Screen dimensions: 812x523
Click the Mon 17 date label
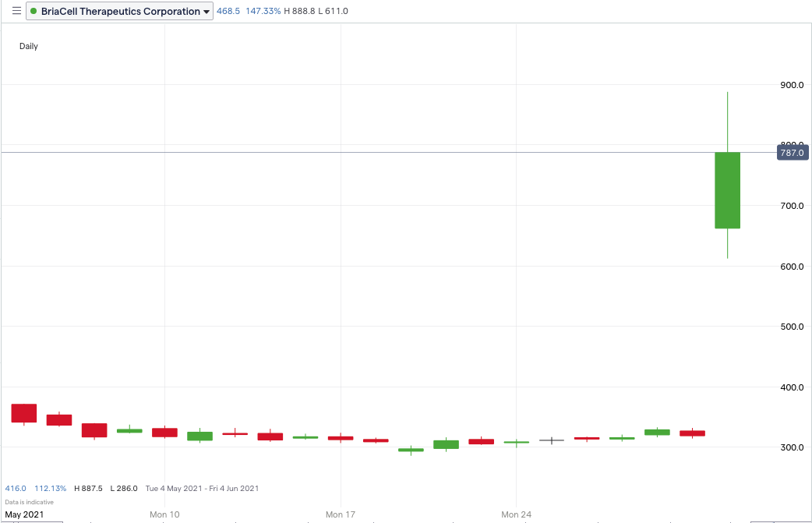tap(341, 514)
